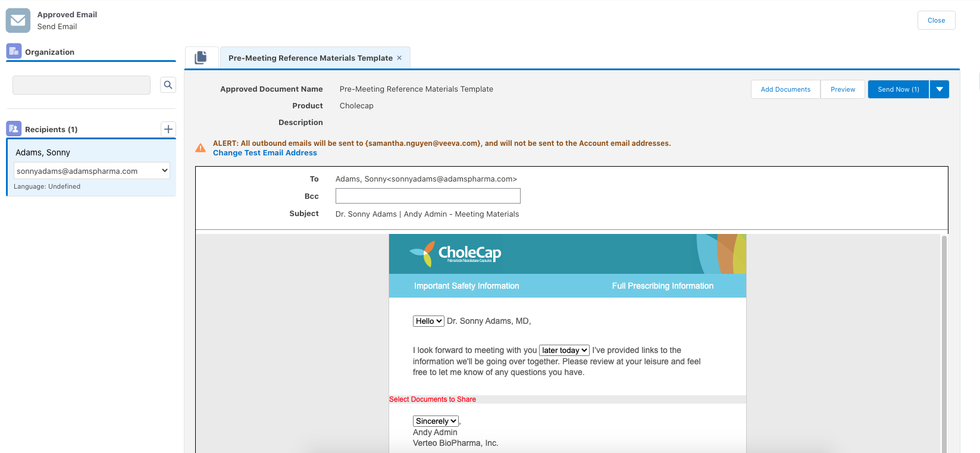Open the Hello greeting dropdown
Image resolution: width=980 pixels, height=453 pixels.
point(428,321)
